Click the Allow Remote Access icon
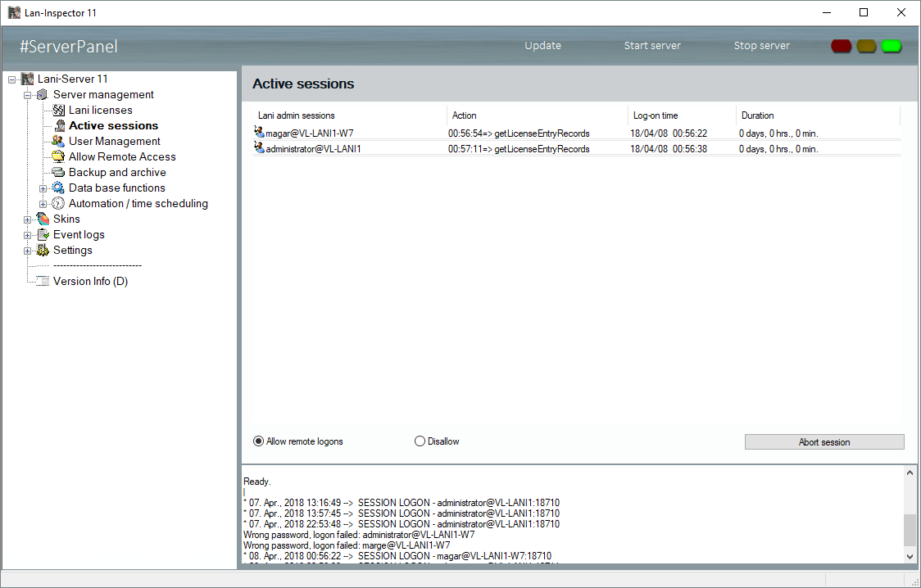Viewport: 921px width, 588px height. (x=58, y=157)
